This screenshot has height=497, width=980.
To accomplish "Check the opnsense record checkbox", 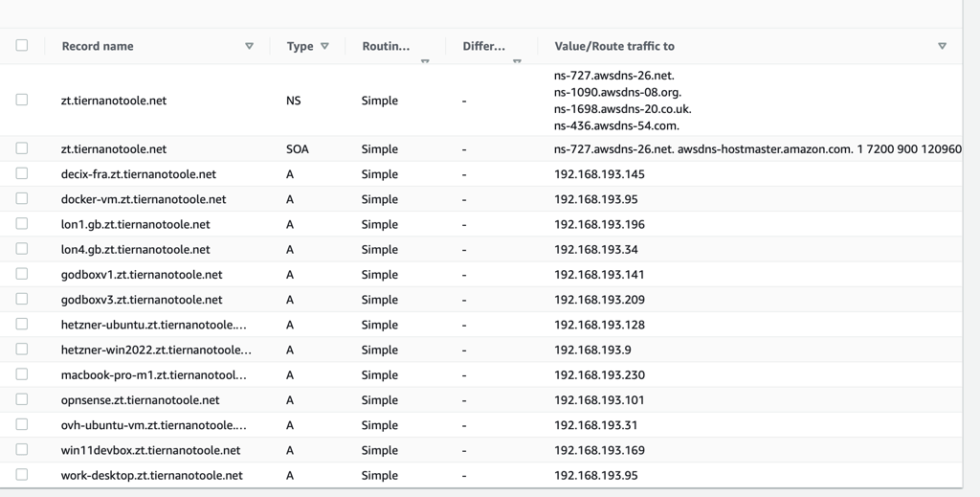I will 22,399.
